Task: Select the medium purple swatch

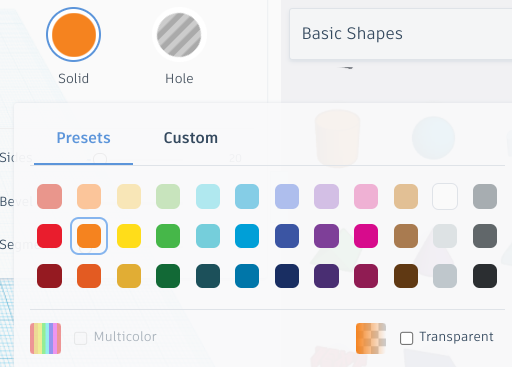Action: [326, 236]
